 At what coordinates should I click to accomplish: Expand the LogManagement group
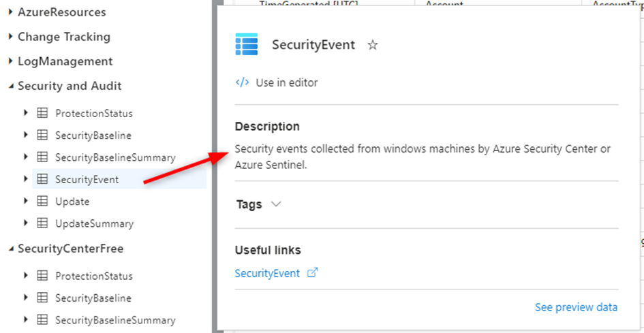coord(10,61)
